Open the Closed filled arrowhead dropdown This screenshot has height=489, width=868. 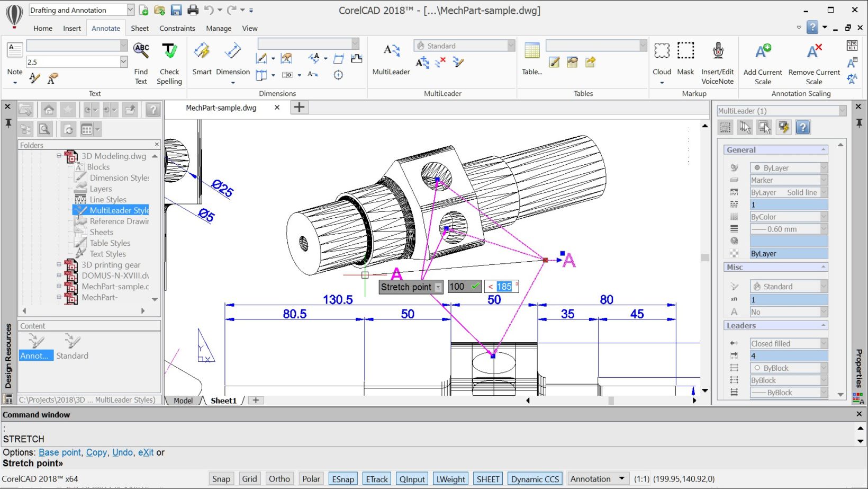tap(824, 343)
